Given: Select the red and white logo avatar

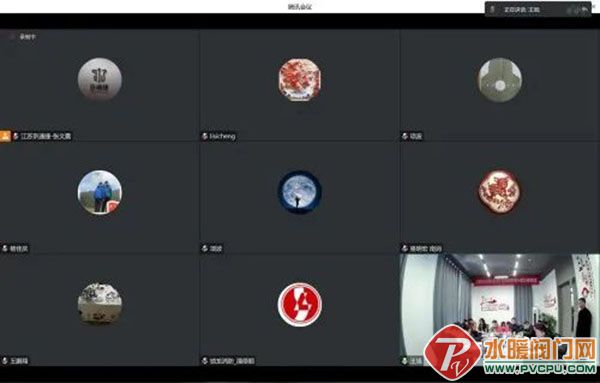Looking at the screenshot, I should [300, 305].
